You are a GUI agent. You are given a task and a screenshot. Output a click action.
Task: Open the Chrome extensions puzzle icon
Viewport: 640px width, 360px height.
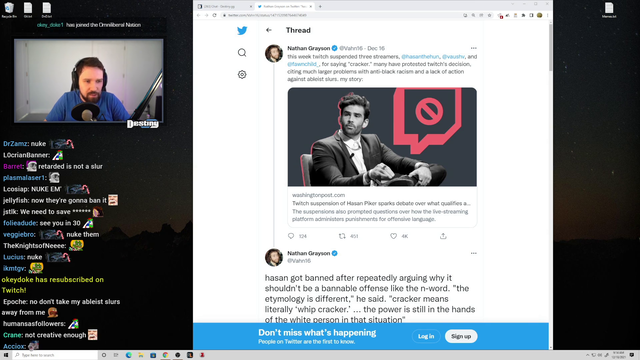523,15
